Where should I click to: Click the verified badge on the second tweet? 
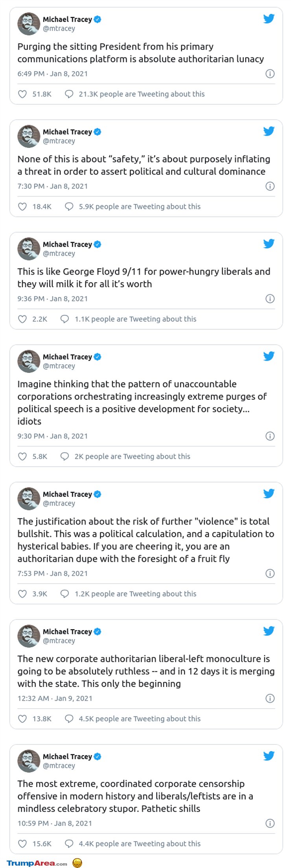98,132
